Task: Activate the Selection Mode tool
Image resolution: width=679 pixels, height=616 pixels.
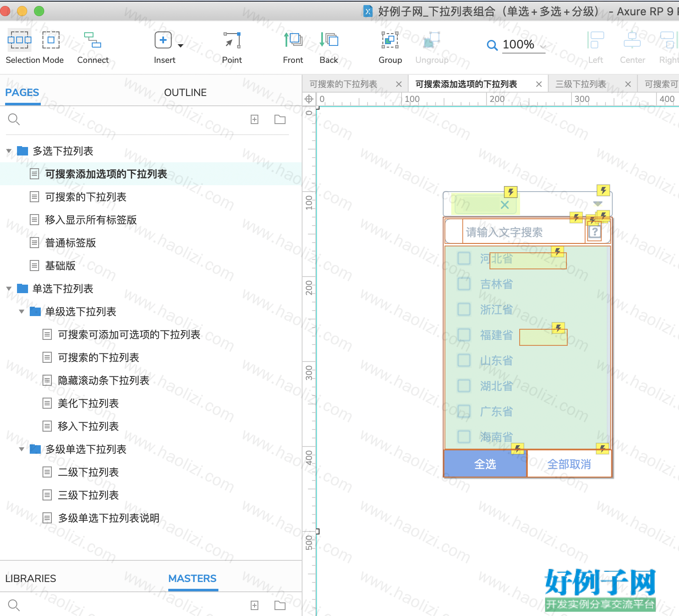Action: (20, 40)
